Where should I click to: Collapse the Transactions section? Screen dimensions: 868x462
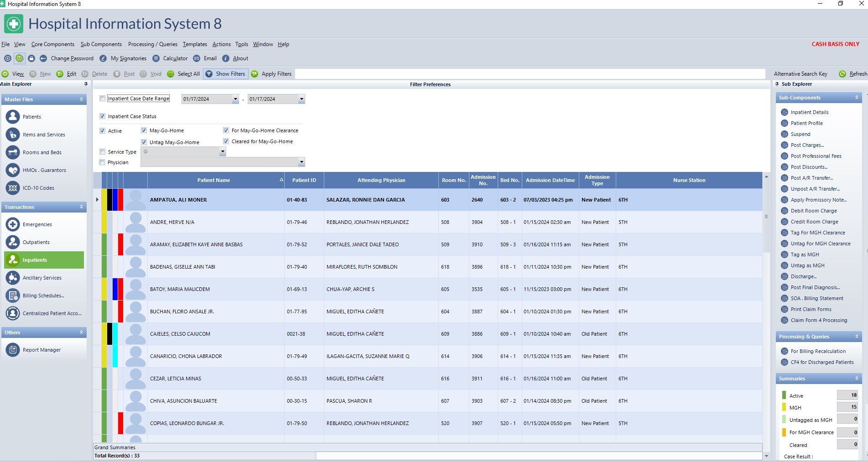click(x=82, y=207)
